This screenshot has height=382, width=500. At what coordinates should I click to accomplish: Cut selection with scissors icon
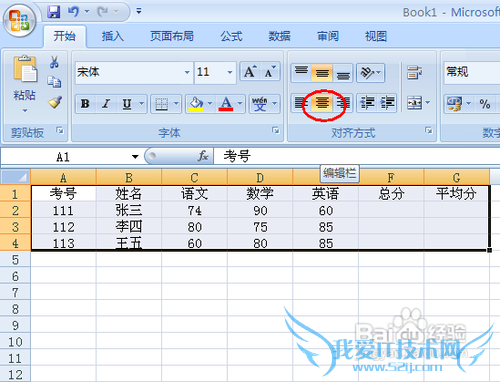(54, 62)
